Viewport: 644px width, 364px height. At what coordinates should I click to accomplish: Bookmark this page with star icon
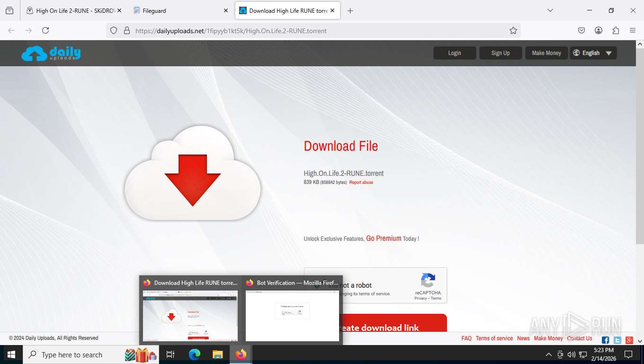[x=513, y=30]
